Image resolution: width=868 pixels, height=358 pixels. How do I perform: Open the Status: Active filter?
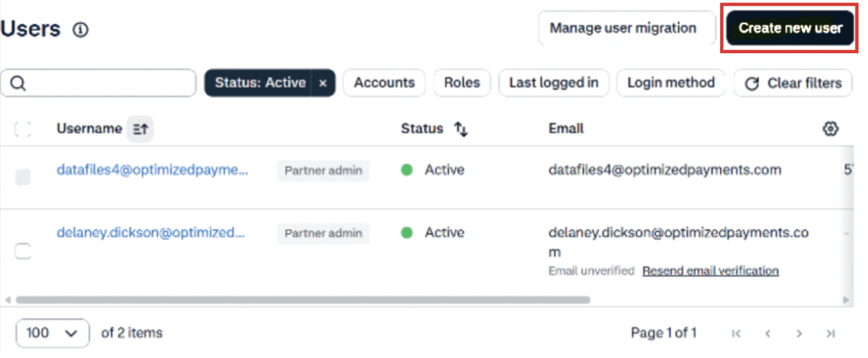(x=260, y=83)
